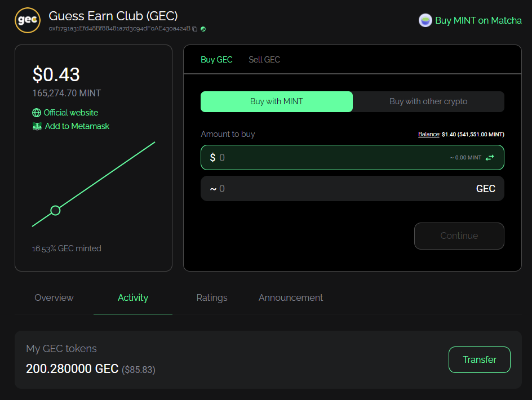Copy the contract address icon
532x400 pixels.
tap(195, 29)
